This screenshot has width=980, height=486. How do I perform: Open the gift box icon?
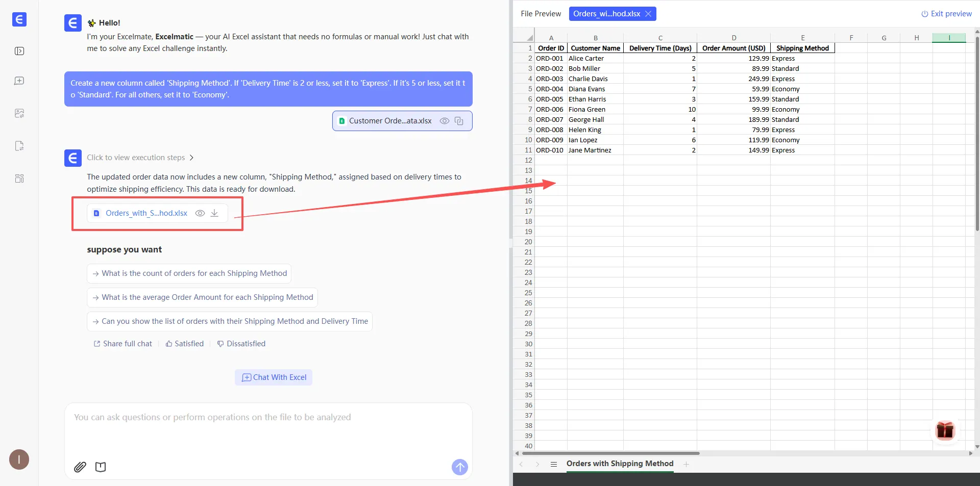[x=945, y=430]
